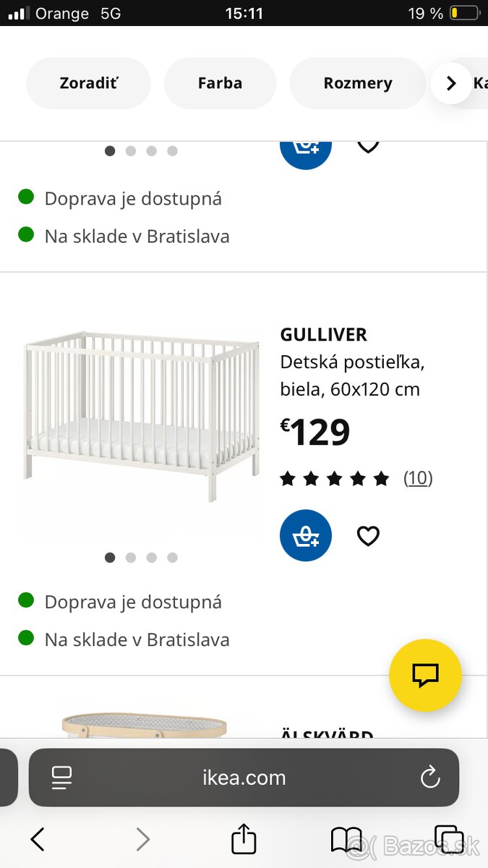The width and height of the screenshot is (488, 868).
Task: Navigate back with the Safari back arrow
Action: [x=38, y=839]
